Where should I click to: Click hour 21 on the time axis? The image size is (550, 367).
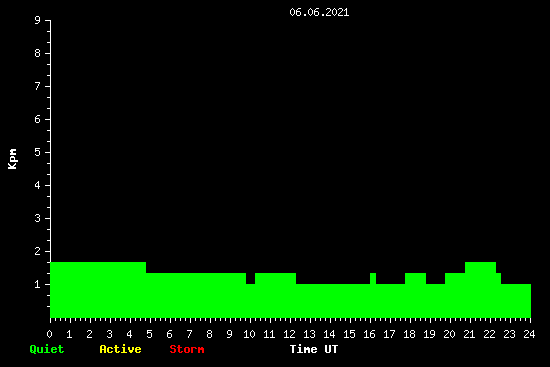coord(469,334)
